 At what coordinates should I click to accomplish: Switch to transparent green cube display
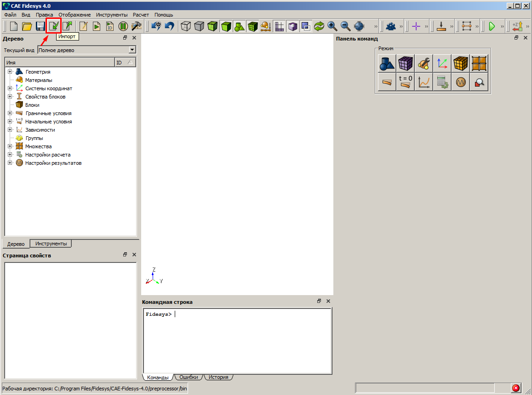(x=212, y=26)
